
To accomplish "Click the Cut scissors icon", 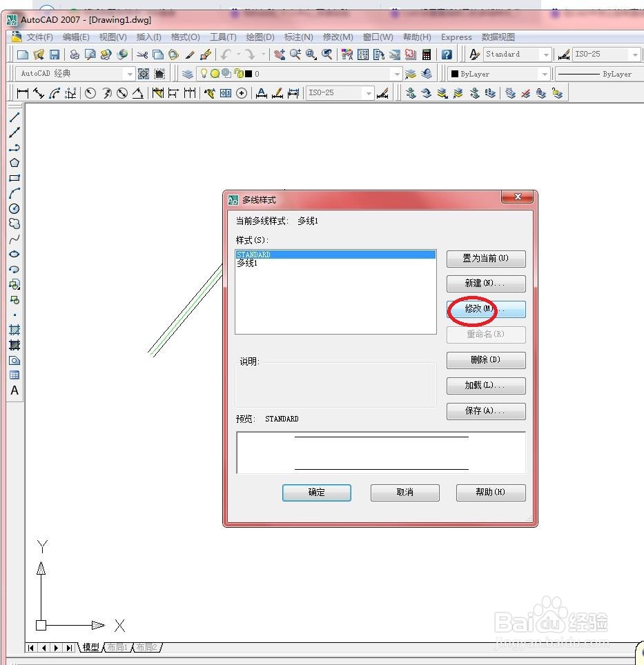I will click(142, 54).
